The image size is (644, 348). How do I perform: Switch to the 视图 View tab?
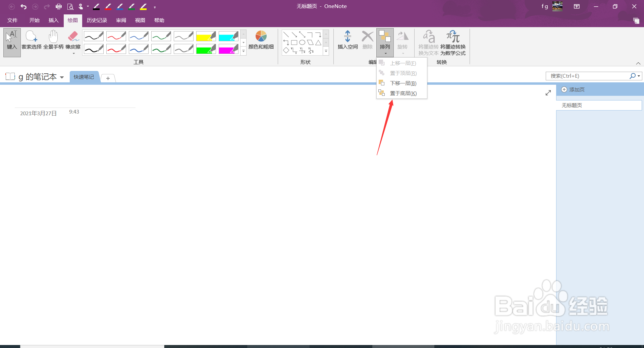[140, 20]
